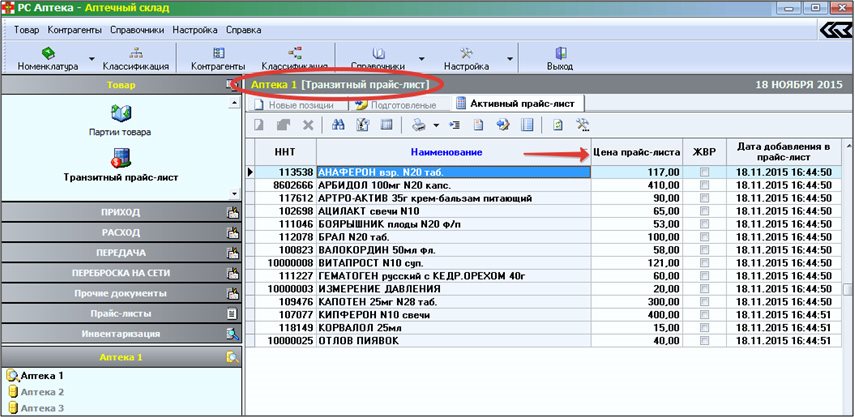Expand the Инвентаризация sidebar section
The image size is (855, 417).
(121, 334)
